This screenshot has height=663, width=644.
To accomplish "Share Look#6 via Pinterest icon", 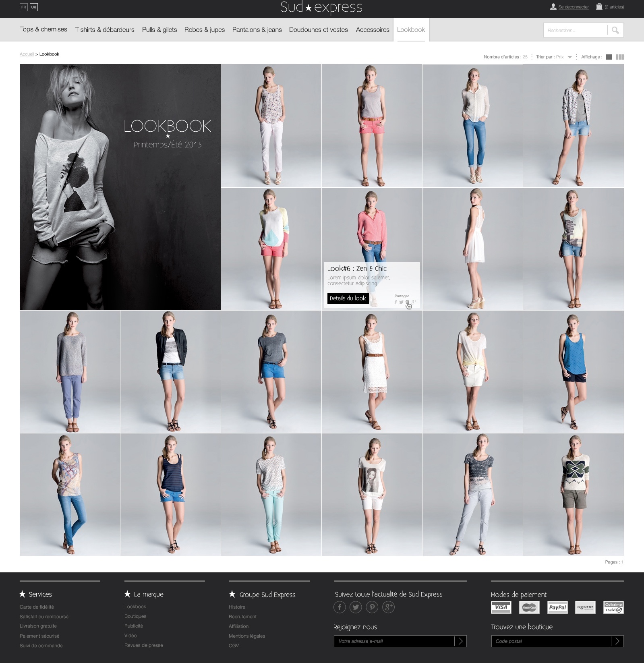I will [x=407, y=302].
